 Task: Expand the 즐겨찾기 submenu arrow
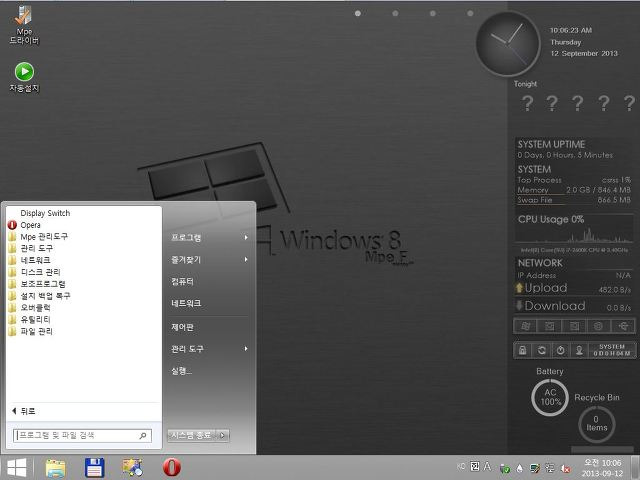coord(246,260)
